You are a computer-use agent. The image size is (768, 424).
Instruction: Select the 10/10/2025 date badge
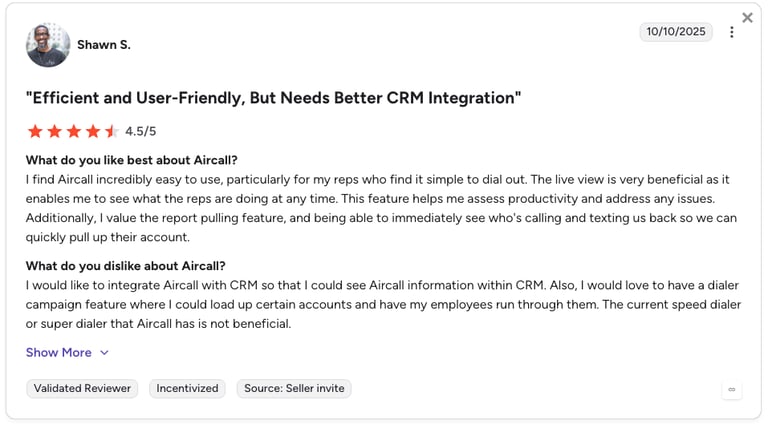tap(676, 32)
